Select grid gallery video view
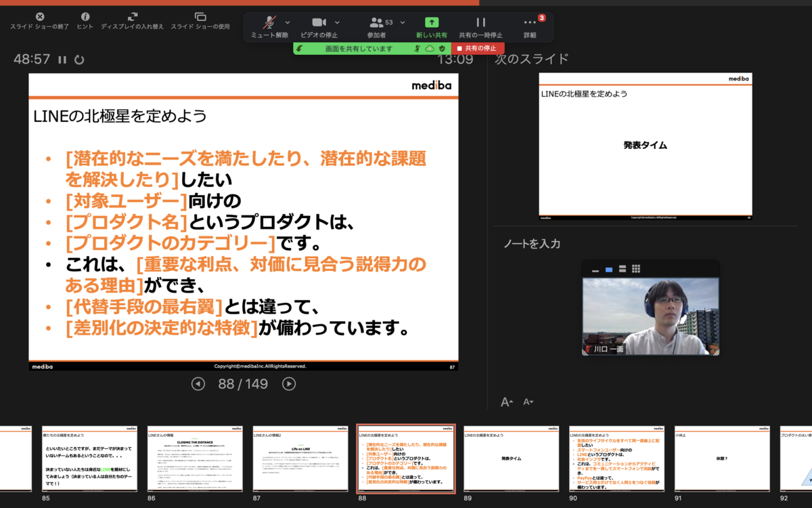This screenshot has width=812, height=508. point(636,270)
